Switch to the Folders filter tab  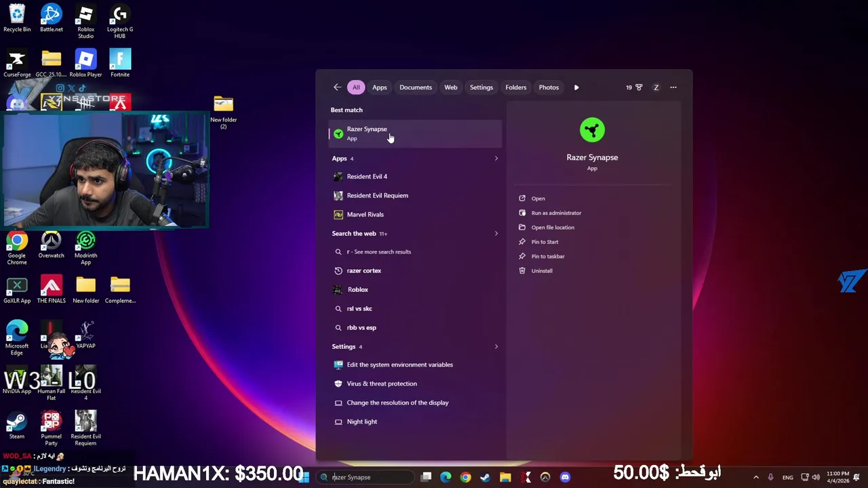coord(516,87)
